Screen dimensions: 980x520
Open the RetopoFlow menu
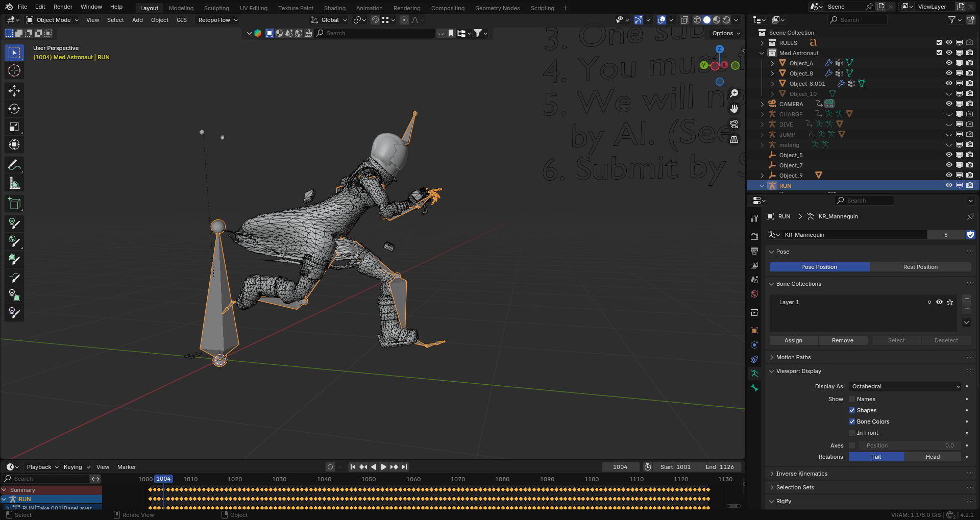[218, 20]
